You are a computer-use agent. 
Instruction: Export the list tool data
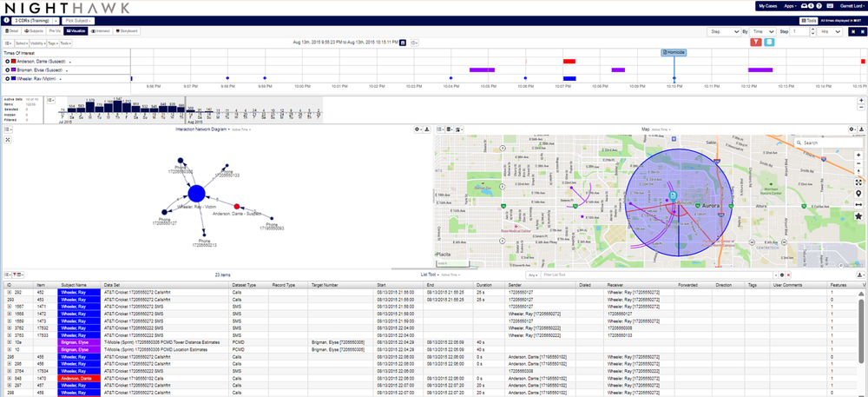coord(861,275)
